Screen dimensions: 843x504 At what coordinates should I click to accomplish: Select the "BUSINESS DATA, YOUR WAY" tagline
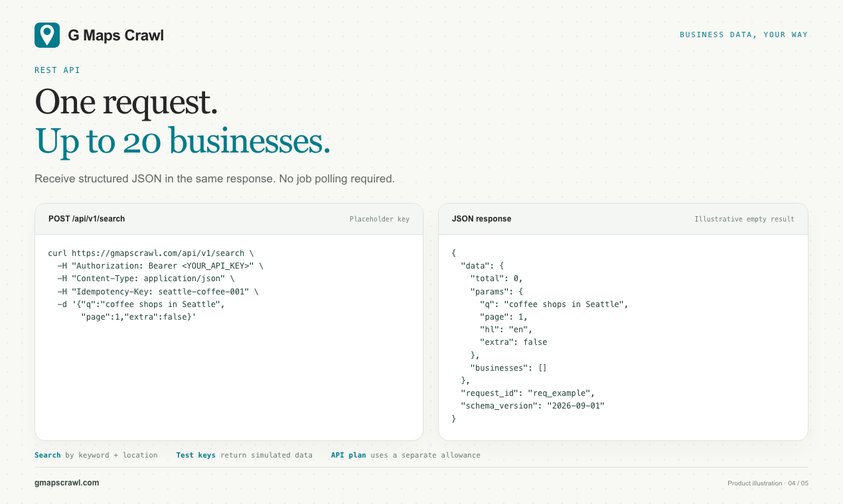click(744, 34)
